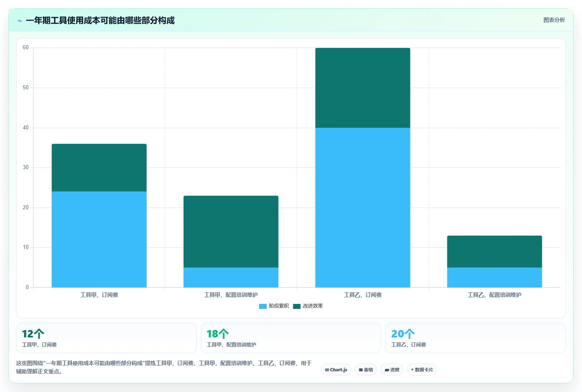Click the y-axis value 30
The width and height of the screenshot is (582, 392).
pos(26,167)
